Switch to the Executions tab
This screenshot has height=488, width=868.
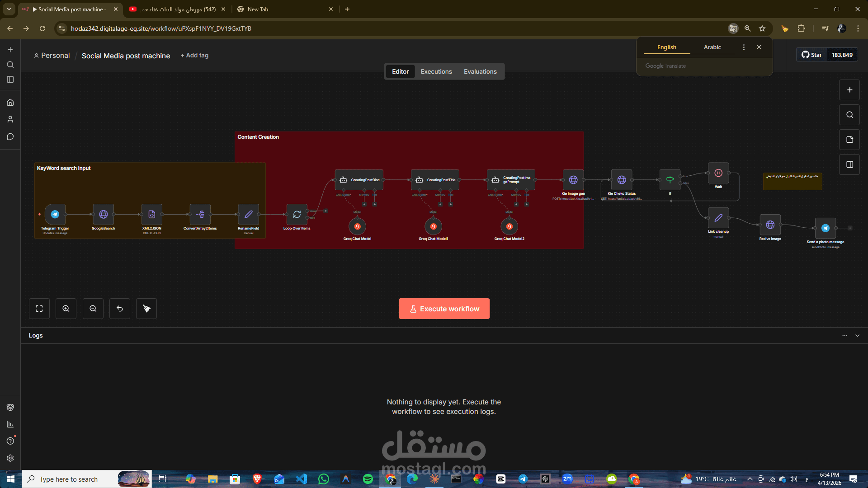click(x=436, y=72)
